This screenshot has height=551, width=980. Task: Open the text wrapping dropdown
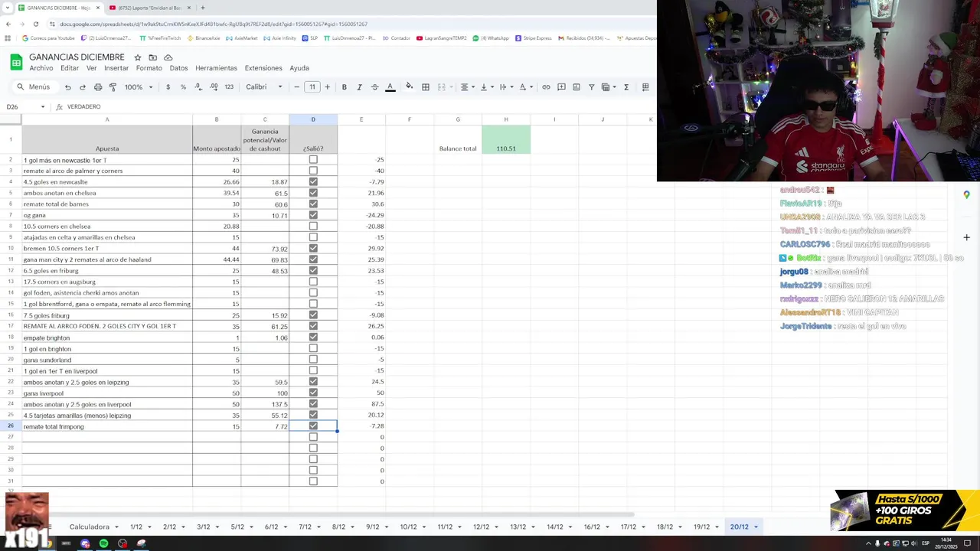505,87
